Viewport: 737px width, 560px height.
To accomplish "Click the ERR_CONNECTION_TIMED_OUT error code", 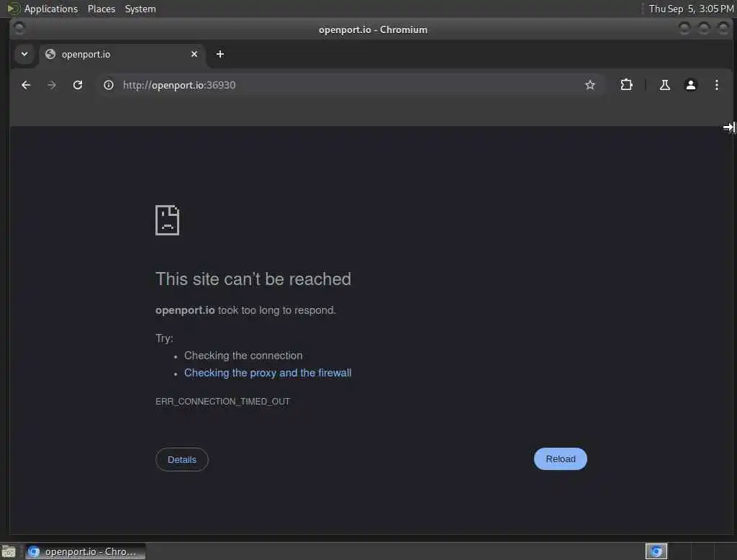I will click(x=223, y=401).
